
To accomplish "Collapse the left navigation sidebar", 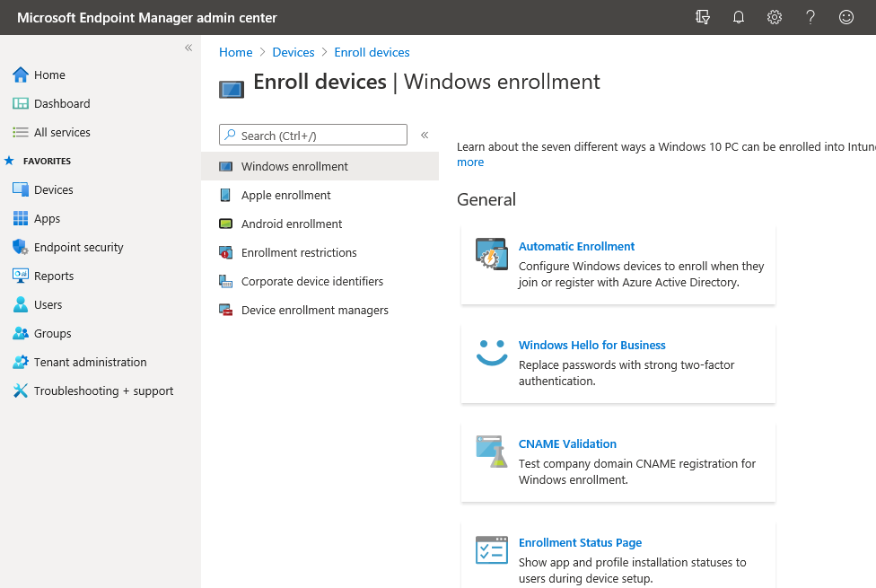I will click(x=188, y=48).
